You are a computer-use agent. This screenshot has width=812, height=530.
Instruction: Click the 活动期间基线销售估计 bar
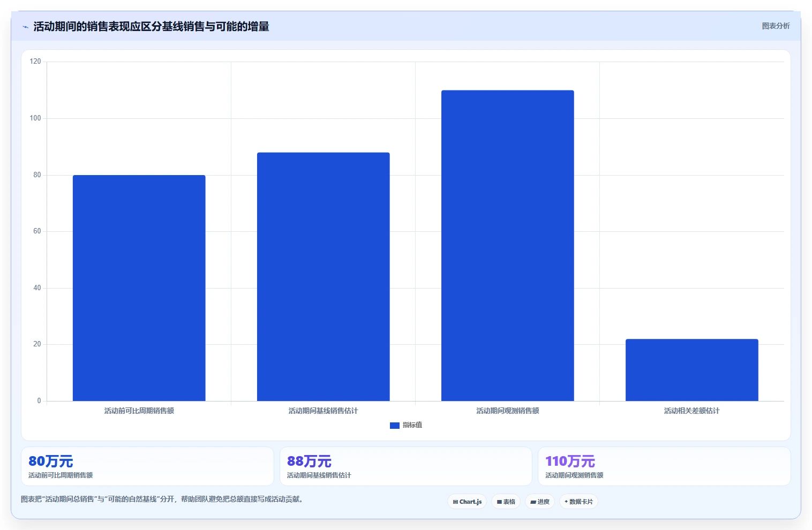pyautogui.click(x=323, y=277)
